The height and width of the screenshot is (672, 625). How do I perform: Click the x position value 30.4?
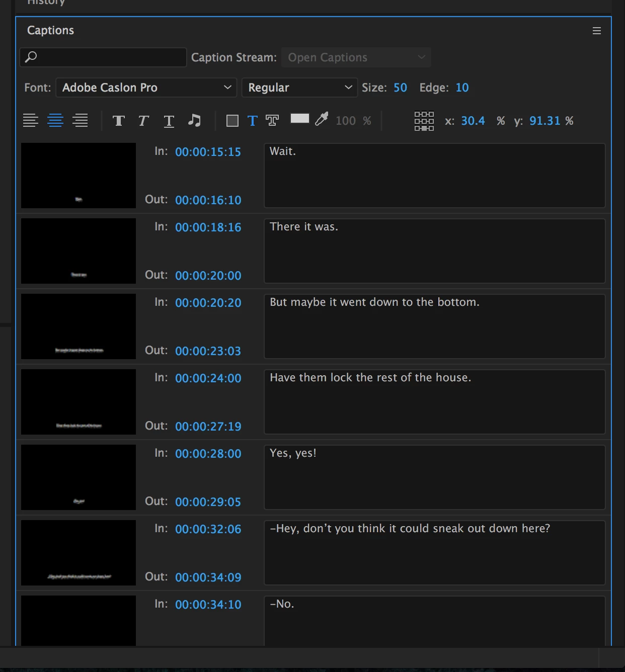point(473,121)
